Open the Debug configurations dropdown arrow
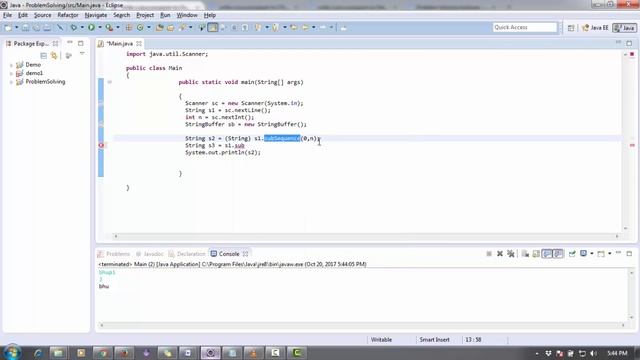This screenshot has height=360, width=640. (82, 27)
